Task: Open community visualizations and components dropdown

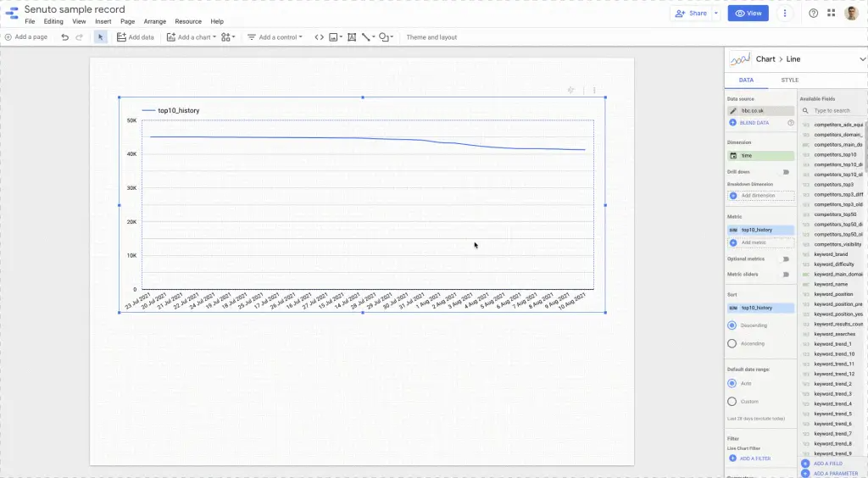Action: [228, 37]
